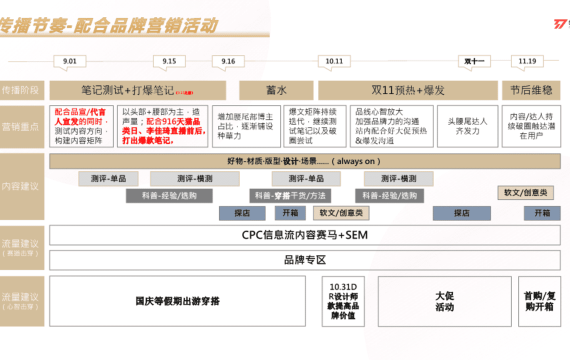Screen dimensions: 570x360
Task: Click the 9.01 timeline date marker
Action: (69, 61)
